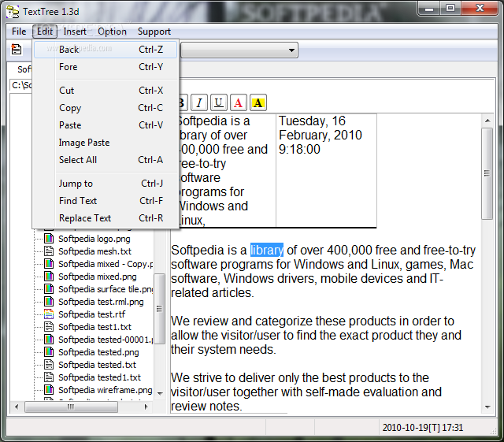Choose Image Paste menu entry
This screenshot has height=442, width=504.
[x=106, y=143]
